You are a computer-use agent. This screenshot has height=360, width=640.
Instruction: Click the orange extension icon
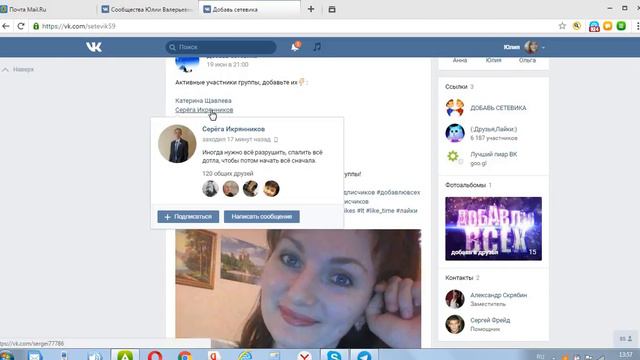tap(608, 26)
